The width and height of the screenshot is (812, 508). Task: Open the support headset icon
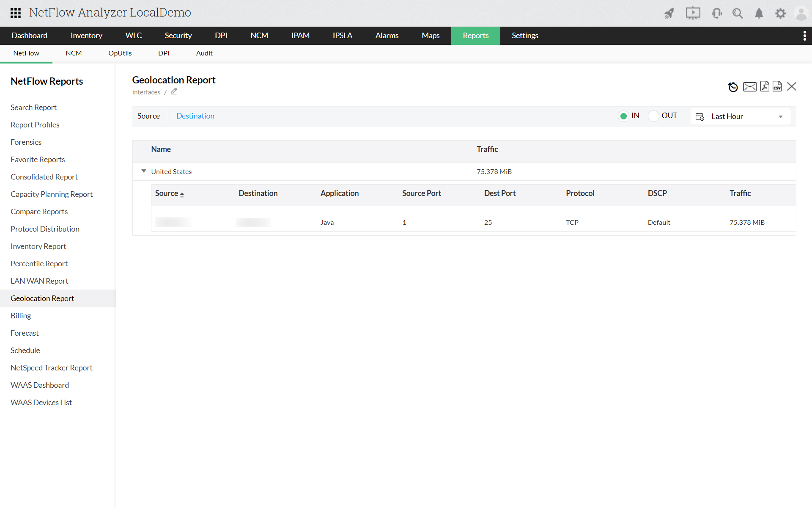(x=717, y=13)
